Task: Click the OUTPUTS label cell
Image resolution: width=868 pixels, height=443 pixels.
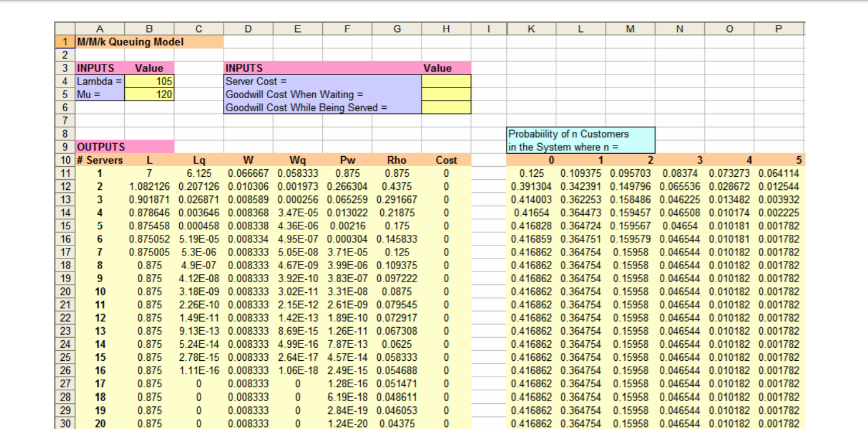Action: (125, 147)
